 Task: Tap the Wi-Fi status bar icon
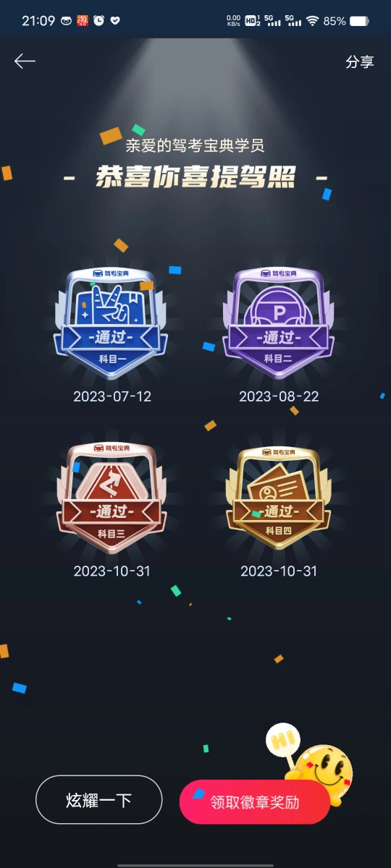(x=312, y=21)
